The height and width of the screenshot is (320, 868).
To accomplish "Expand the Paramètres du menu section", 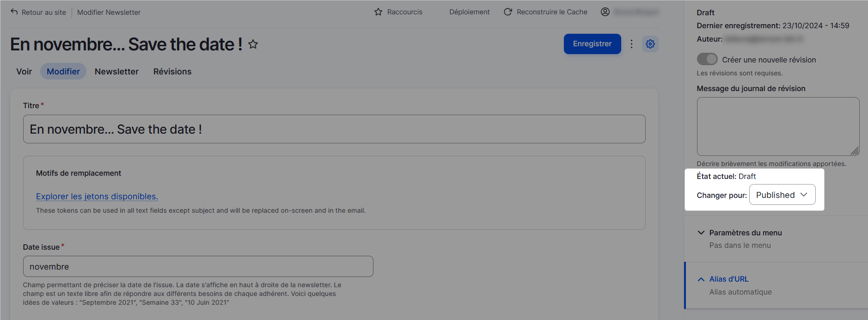I will click(745, 233).
